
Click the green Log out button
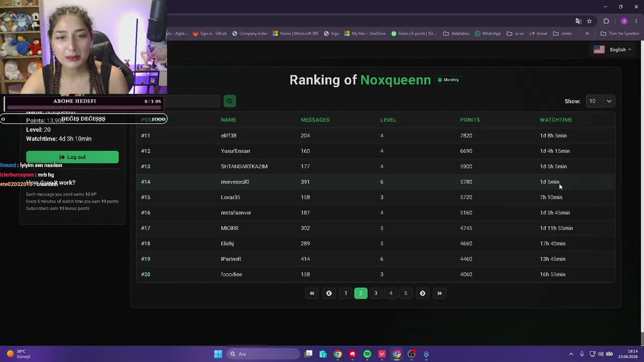[72, 157]
